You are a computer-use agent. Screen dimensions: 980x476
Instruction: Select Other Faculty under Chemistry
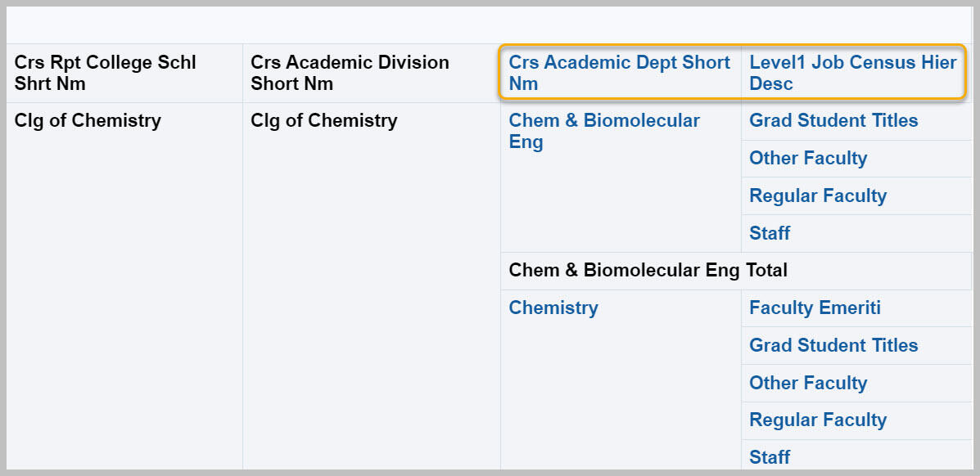pyautogui.click(x=807, y=383)
